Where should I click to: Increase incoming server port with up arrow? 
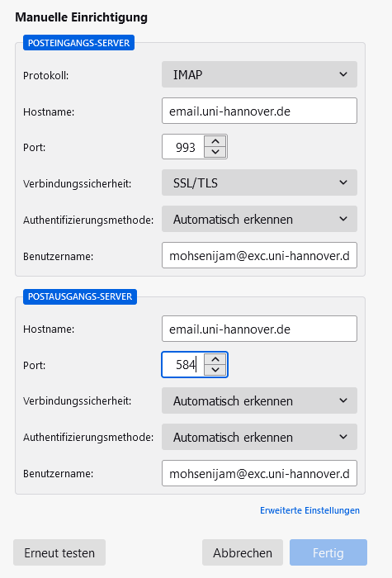(x=215, y=141)
